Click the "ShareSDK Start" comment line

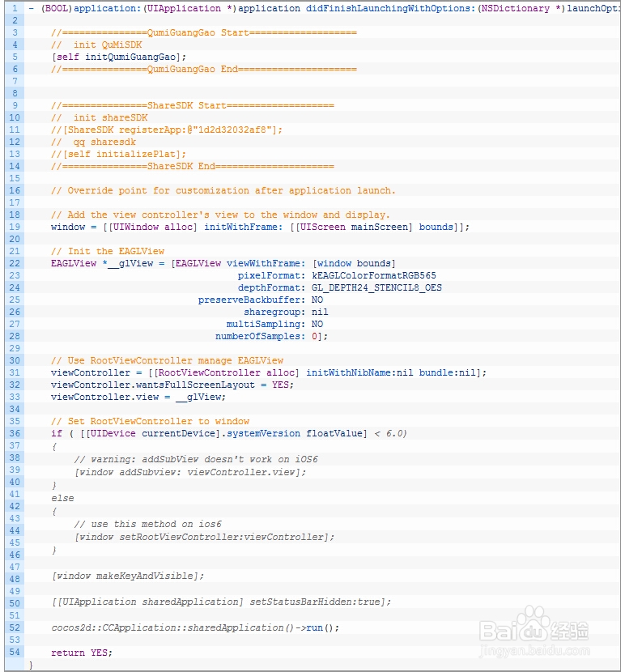(x=193, y=105)
